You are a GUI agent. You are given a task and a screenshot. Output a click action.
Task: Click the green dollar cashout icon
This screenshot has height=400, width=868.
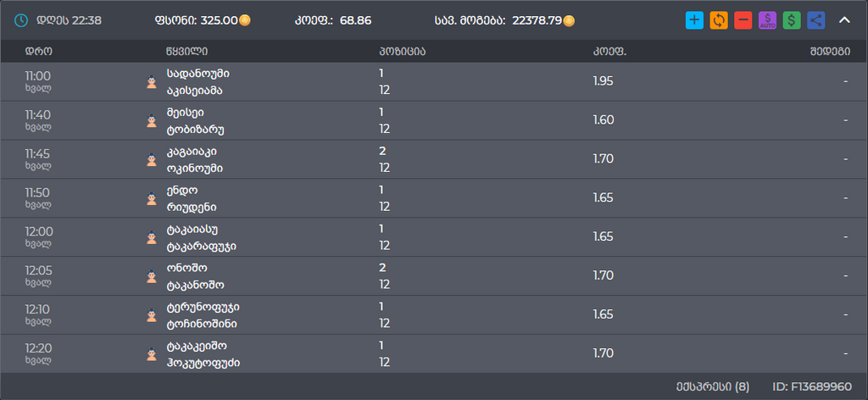792,20
